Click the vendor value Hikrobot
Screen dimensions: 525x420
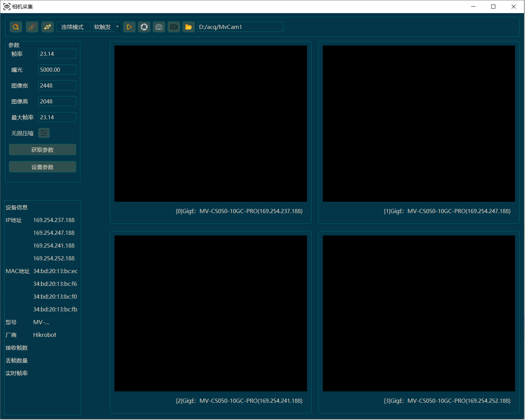(44, 335)
